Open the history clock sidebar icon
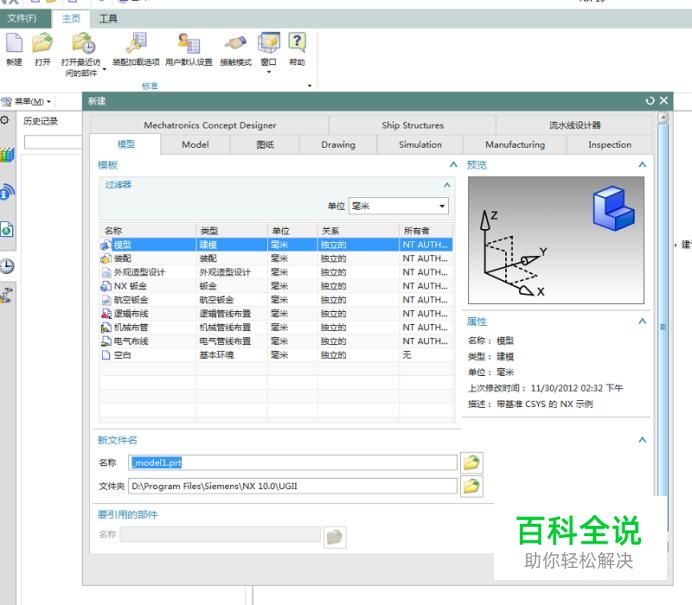 (7, 266)
